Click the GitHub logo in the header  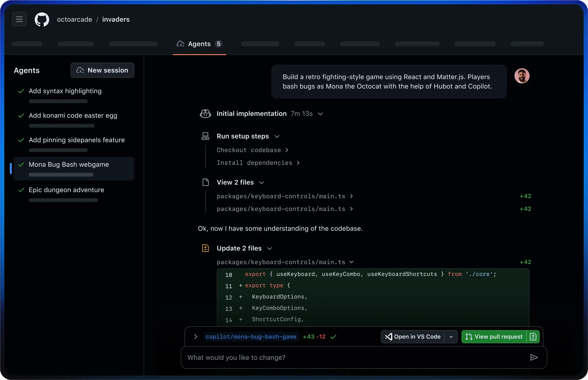pyautogui.click(x=42, y=20)
